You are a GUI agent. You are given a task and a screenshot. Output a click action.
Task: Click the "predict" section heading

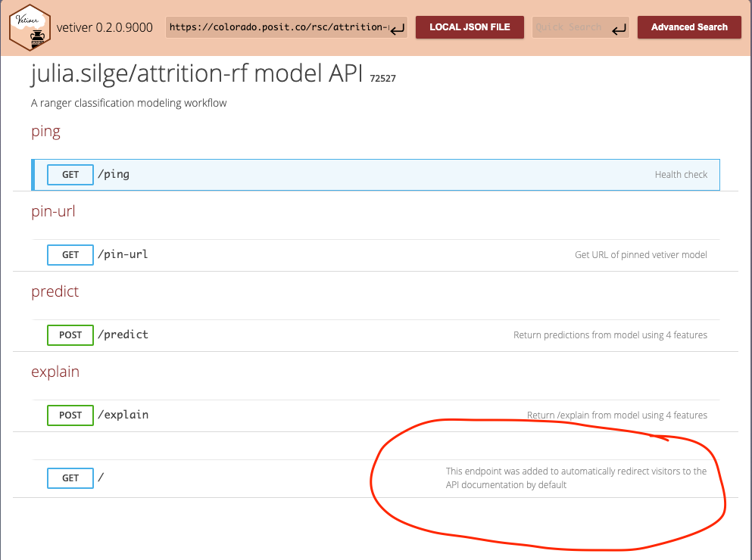pyautogui.click(x=55, y=291)
